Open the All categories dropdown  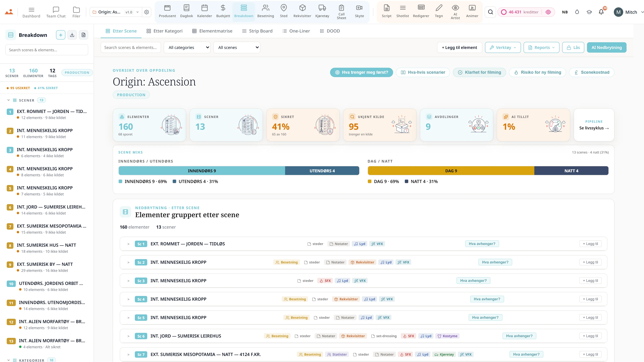click(187, 47)
